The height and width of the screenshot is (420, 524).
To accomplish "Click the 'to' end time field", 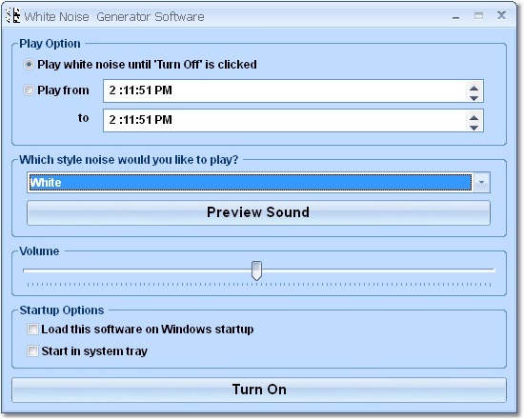I will click(x=285, y=120).
